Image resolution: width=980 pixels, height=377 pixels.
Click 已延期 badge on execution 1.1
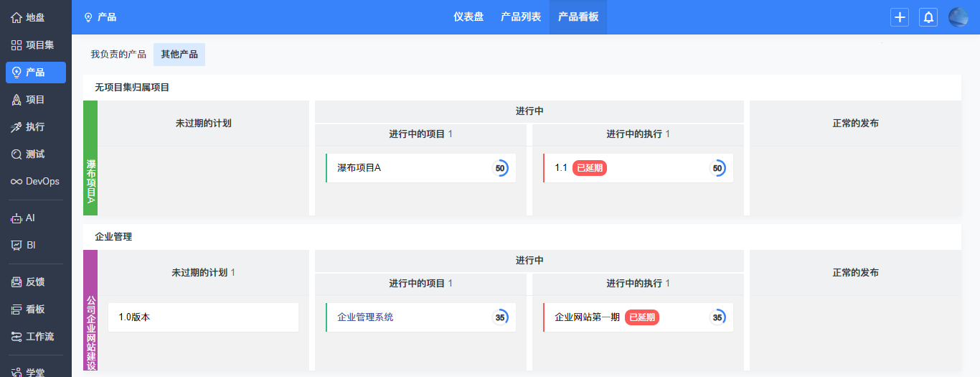590,168
